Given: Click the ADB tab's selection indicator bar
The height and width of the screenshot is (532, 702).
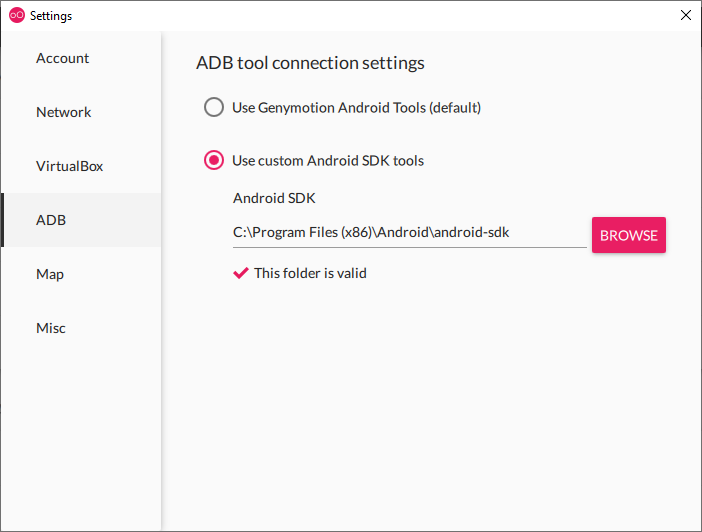Looking at the screenshot, I should (3, 220).
